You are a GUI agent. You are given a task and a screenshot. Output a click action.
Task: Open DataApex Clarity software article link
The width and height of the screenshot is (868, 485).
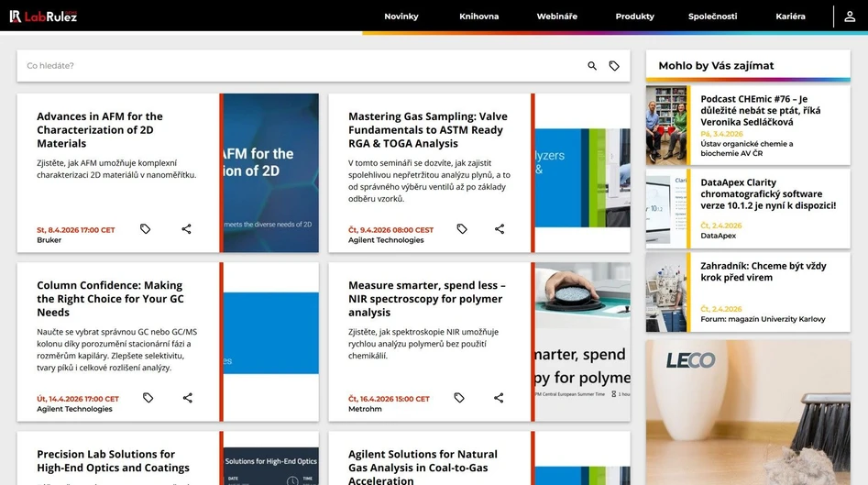coord(767,193)
